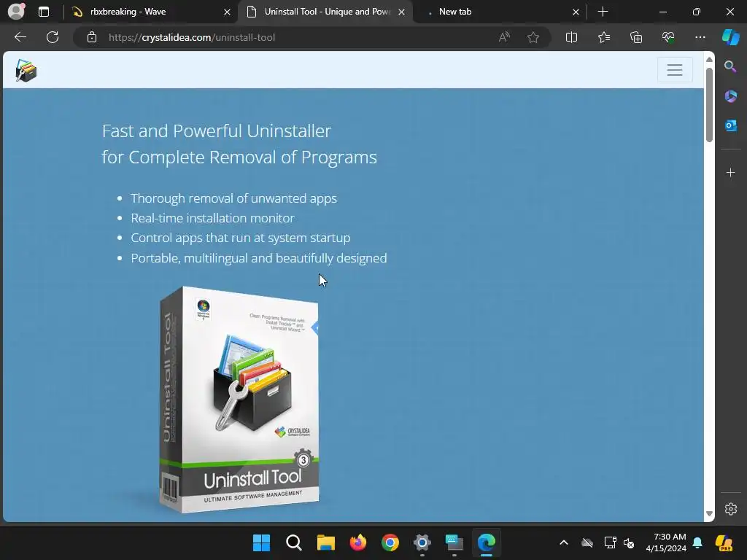
Task: Close the Uninstall Tool tab
Action: [x=402, y=12]
